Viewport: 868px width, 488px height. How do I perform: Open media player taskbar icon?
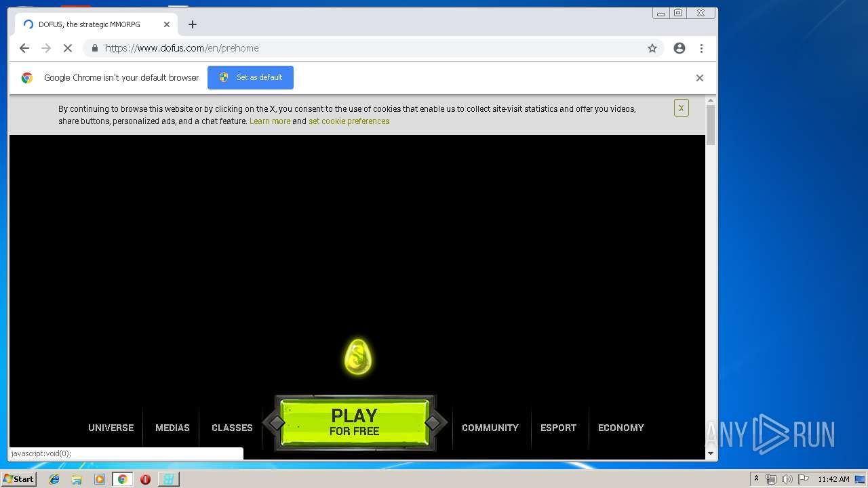[100, 479]
